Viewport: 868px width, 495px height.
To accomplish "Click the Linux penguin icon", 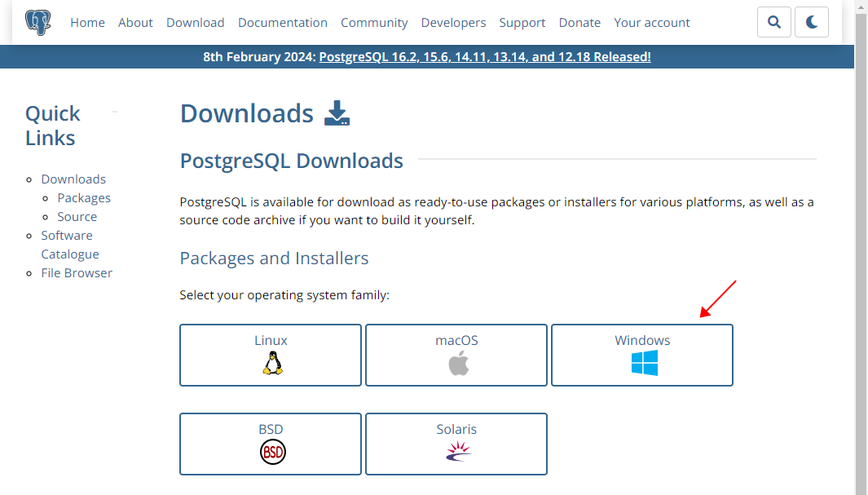I will point(272,364).
